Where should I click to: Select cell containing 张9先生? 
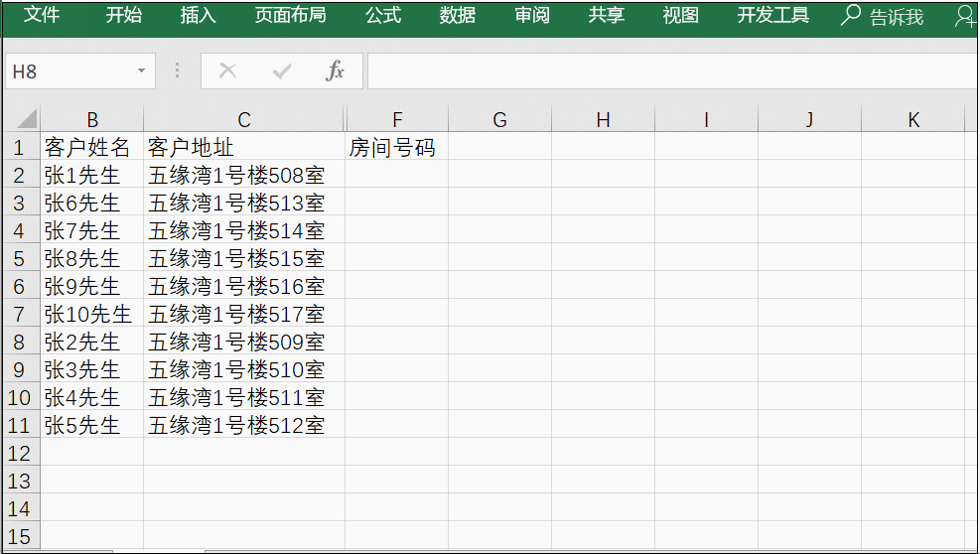(x=92, y=286)
